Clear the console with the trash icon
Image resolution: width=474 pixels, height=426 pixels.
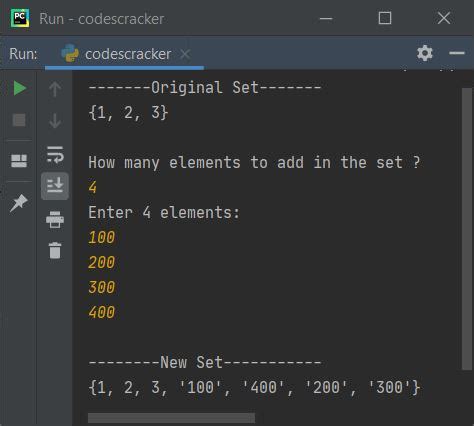pyautogui.click(x=55, y=250)
